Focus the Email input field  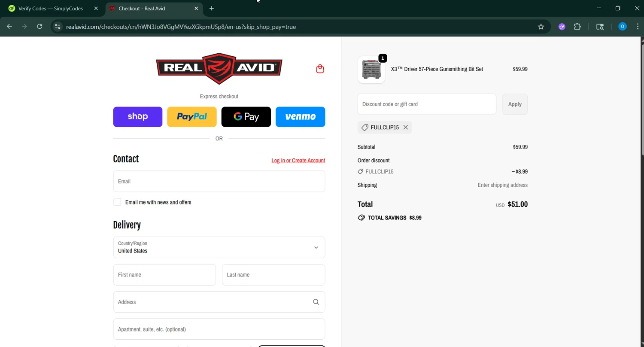click(219, 181)
